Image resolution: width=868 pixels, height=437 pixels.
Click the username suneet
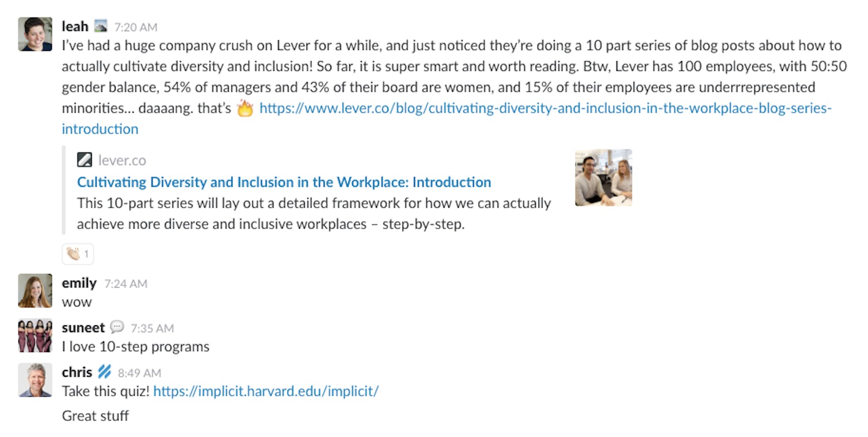click(83, 328)
